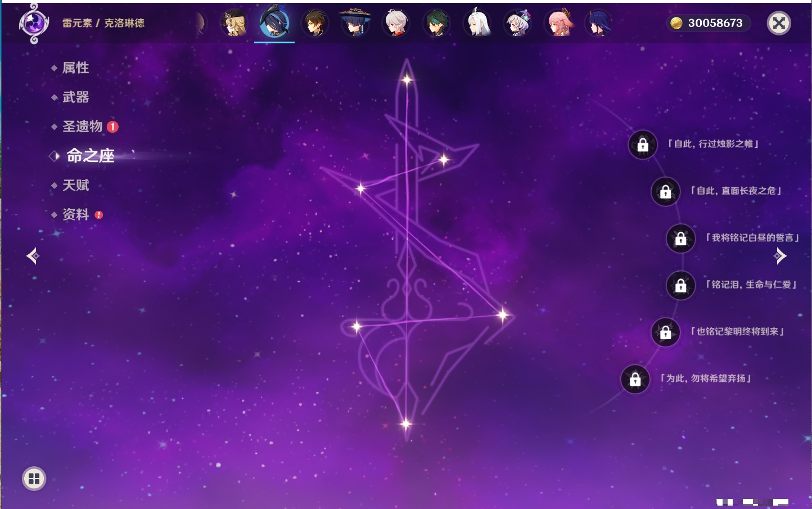The width and height of the screenshot is (812, 509).
Task: Switch to Xiao's green-haired portrait
Action: 436,23
